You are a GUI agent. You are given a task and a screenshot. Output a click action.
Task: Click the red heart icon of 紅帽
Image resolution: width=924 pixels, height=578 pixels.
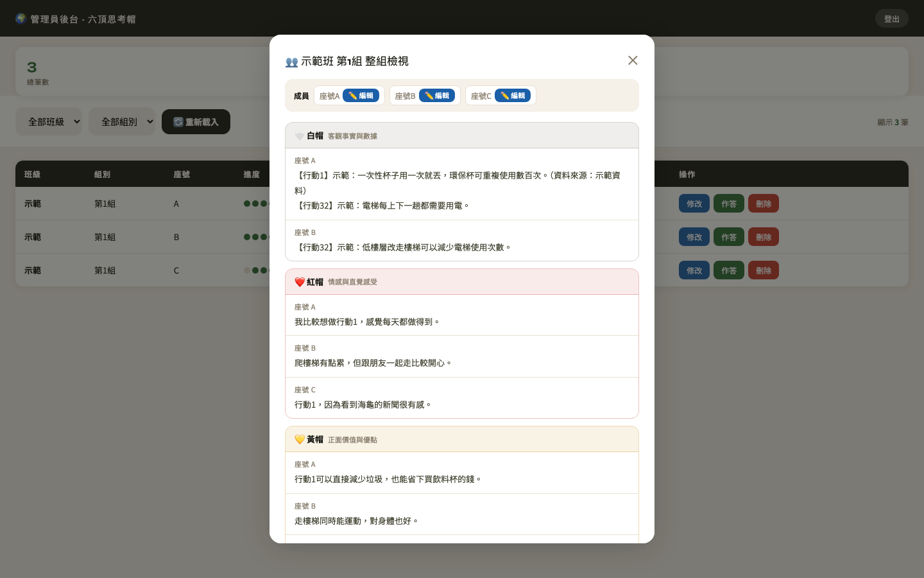pos(300,282)
